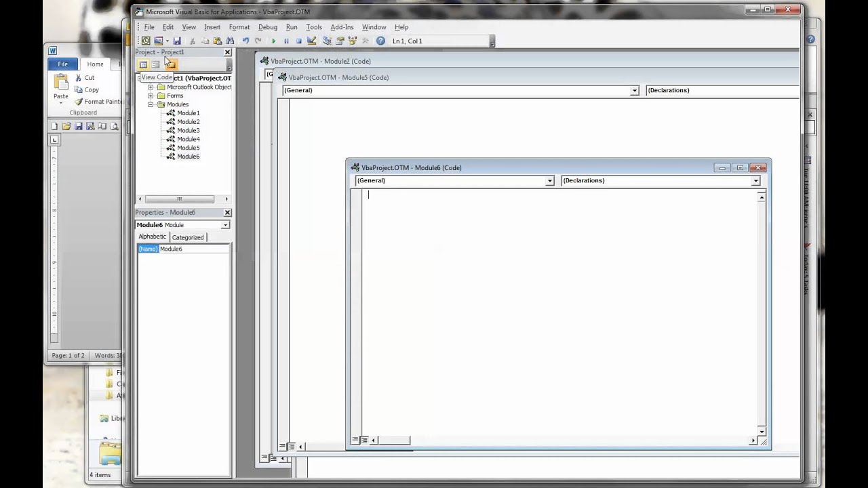This screenshot has width=868, height=488.
Task: Open Module6 (Declarations) procedure dropdown
Action: coord(755,181)
